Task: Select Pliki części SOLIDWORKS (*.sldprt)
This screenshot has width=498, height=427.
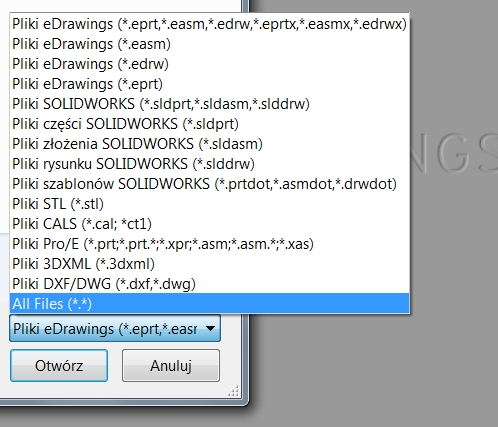Action: (x=210, y=124)
